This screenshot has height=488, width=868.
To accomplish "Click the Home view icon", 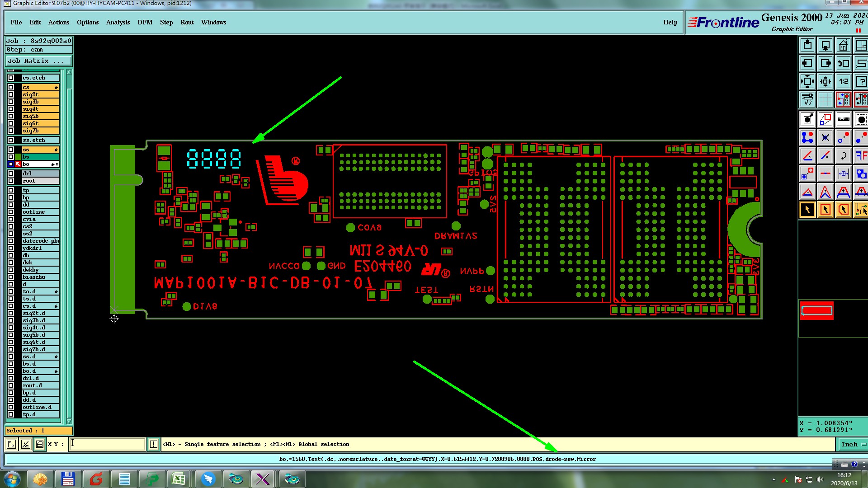I will pos(843,46).
